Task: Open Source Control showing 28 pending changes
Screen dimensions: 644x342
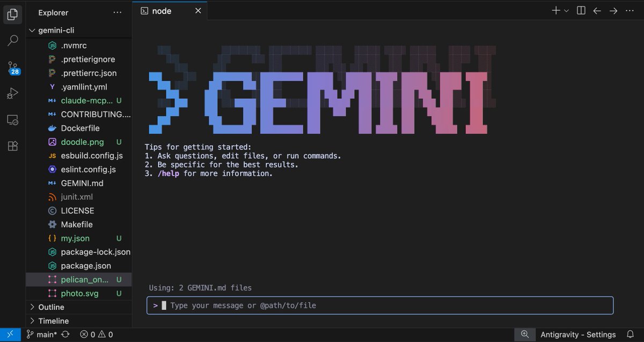Action: [12, 67]
